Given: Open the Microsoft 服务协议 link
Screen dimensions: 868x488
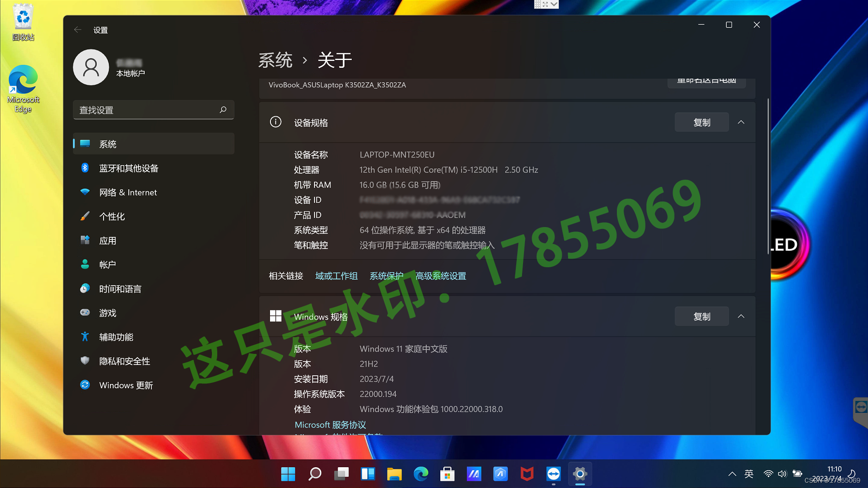Looking at the screenshot, I should pyautogui.click(x=330, y=425).
